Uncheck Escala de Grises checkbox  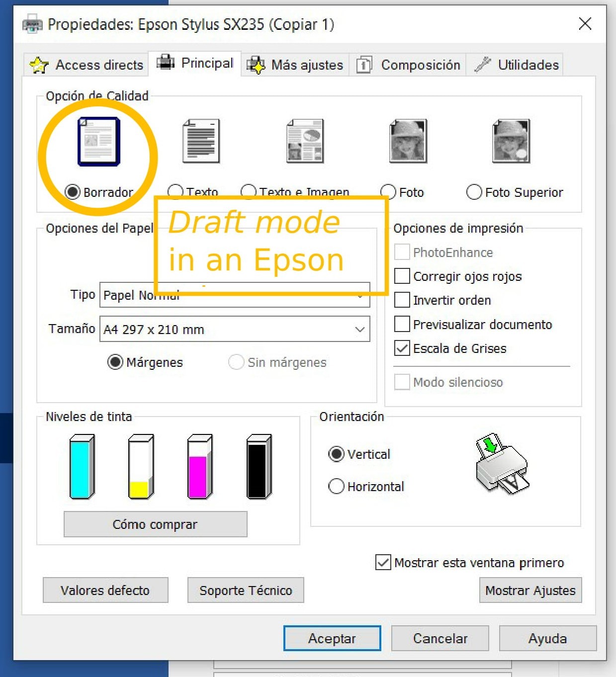click(x=402, y=348)
